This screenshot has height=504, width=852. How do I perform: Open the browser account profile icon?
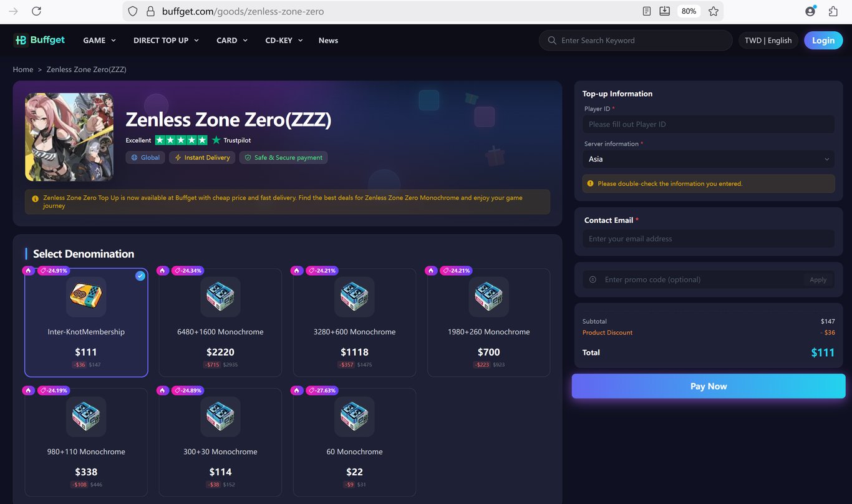point(810,11)
